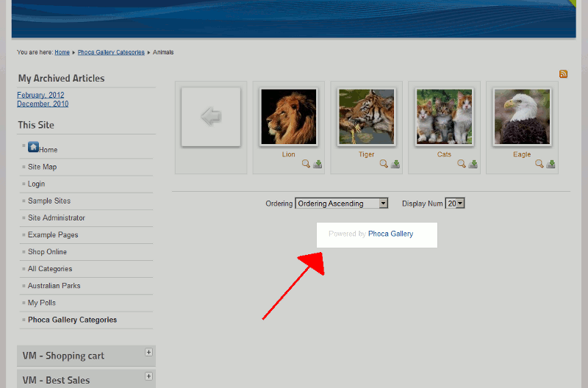Viewport: 588px width, 388px height.
Task: Open the Login menu item
Action: pos(36,184)
